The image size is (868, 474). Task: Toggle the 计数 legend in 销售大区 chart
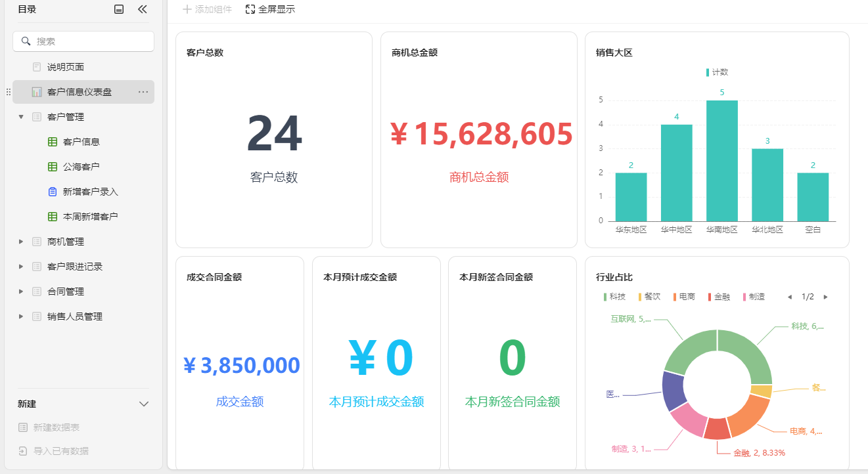717,72
